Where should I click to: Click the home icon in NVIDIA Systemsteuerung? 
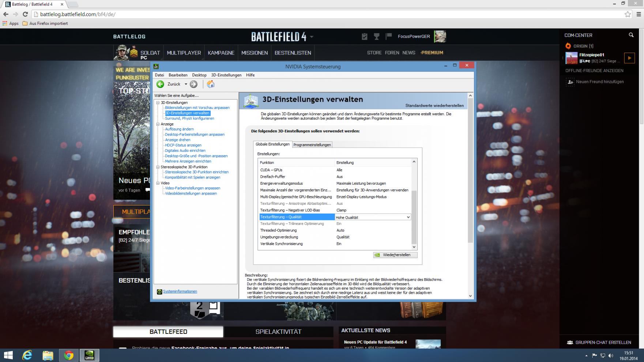pyautogui.click(x=211, y=84)
